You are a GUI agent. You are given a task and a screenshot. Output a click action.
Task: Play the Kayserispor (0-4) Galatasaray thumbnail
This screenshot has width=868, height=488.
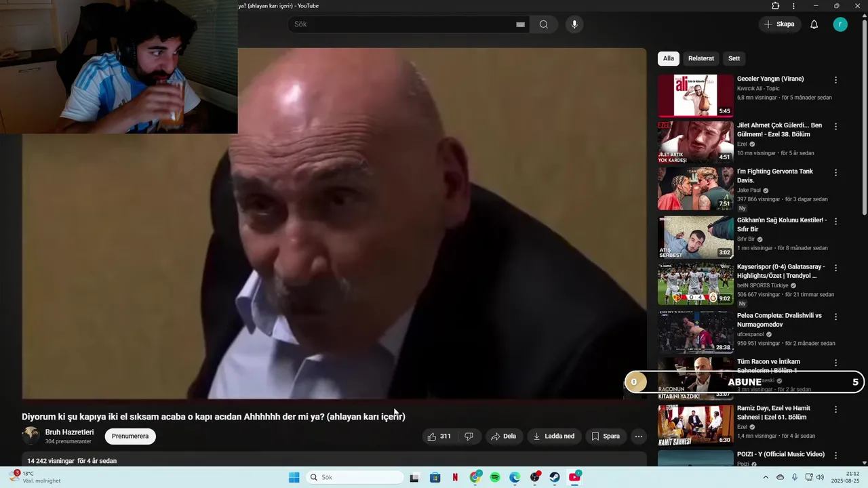(696, 284)
